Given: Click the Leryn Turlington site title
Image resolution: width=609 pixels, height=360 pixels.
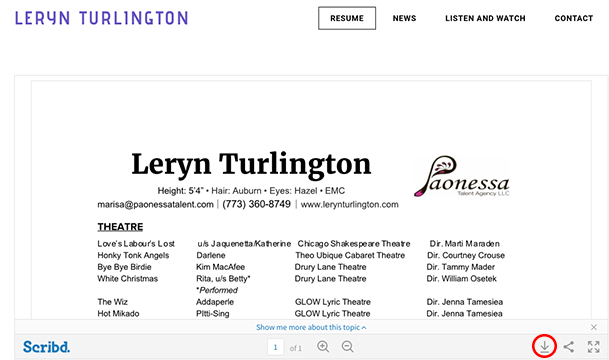Looking at the screenshot, I should (x=101, y=18).
